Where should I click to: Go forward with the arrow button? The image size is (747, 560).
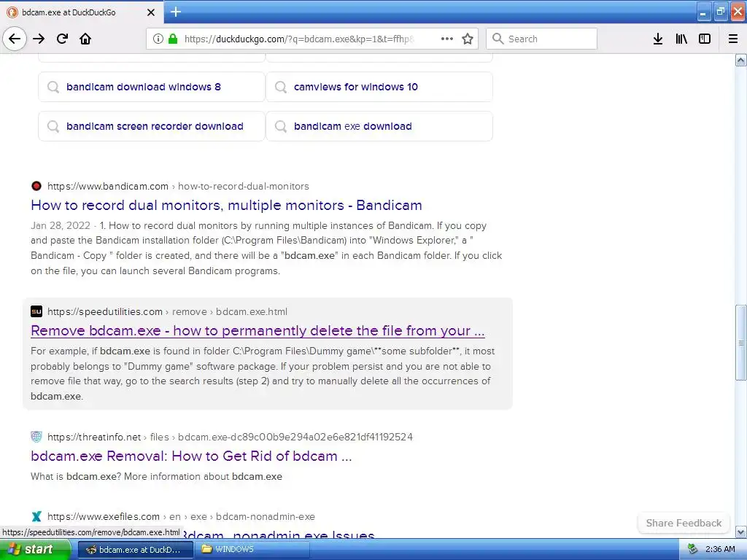point(39,39)
